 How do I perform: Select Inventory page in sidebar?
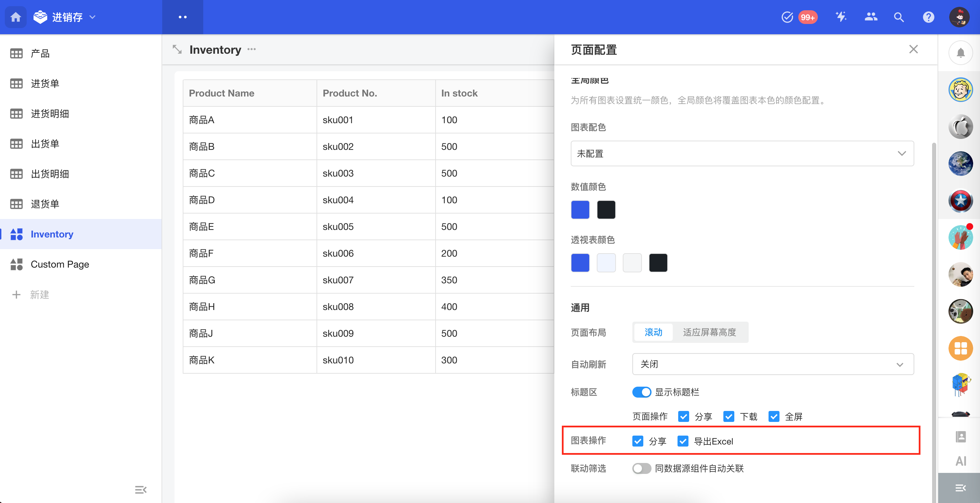point(81,234)
